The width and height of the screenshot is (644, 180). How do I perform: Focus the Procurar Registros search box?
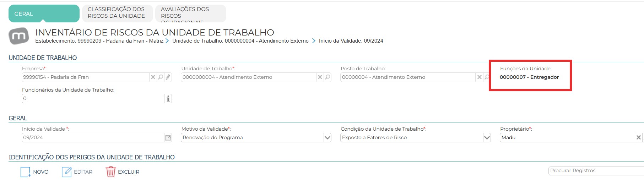(x=596, y=171)
